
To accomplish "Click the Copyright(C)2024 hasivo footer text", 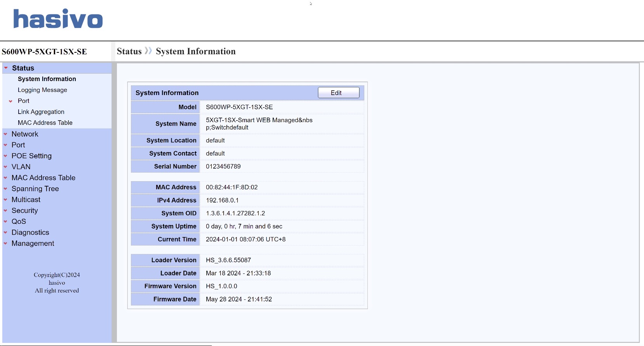I will pyautogui.click(x=57, y=283).
